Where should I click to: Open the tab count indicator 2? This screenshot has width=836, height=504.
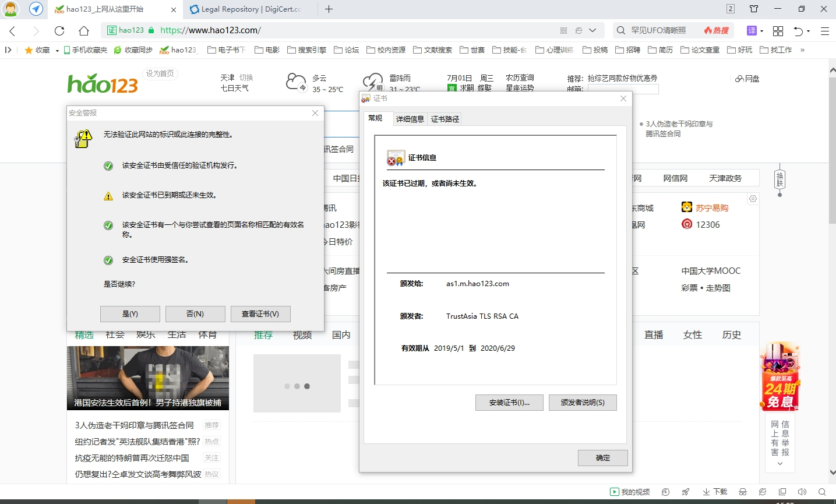(731, 9)
